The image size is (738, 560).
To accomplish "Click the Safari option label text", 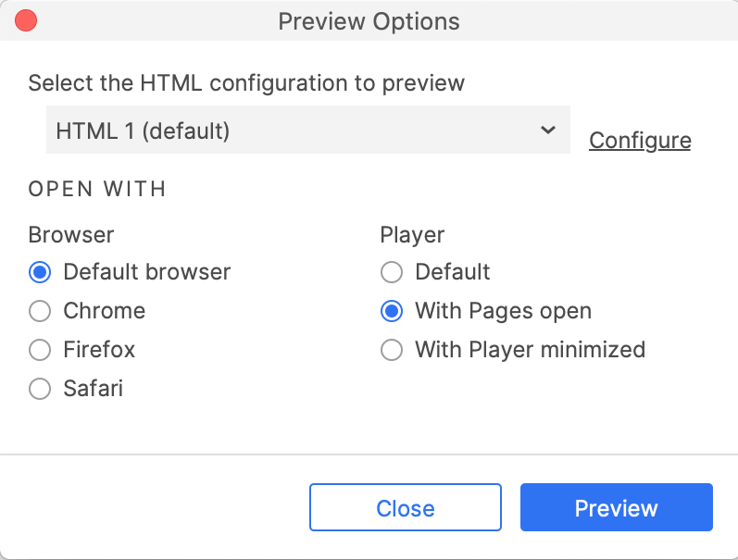I will pos(93,389).
